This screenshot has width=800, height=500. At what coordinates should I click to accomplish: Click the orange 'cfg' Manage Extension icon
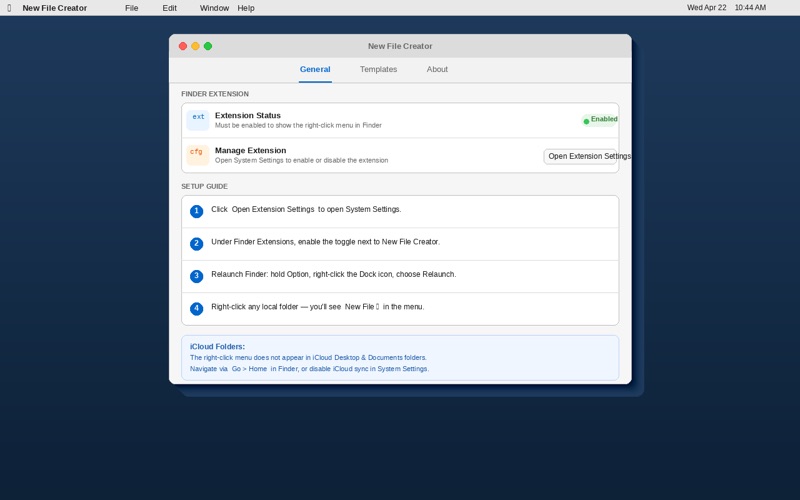click(x=198, y=155)
